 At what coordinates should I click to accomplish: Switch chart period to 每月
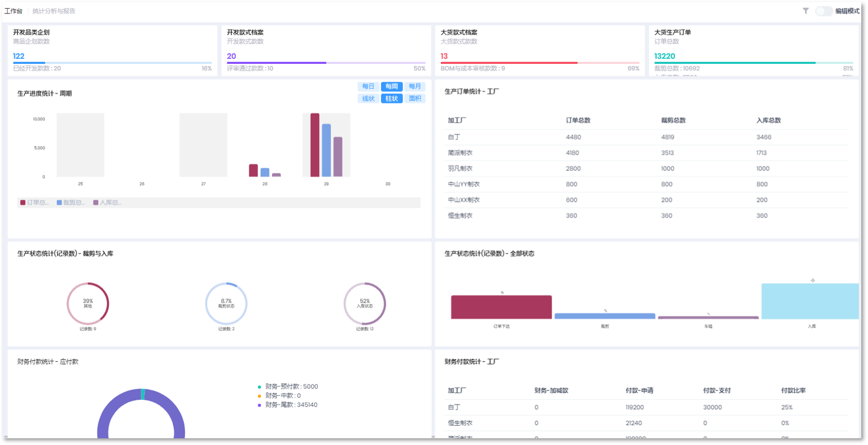(x=415, y=87)
